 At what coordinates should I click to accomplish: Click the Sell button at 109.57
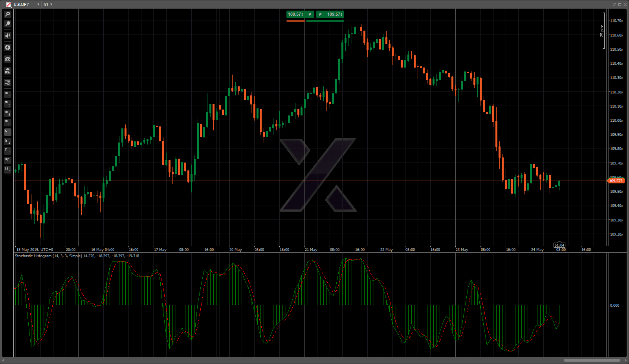(x=300, y=15)
